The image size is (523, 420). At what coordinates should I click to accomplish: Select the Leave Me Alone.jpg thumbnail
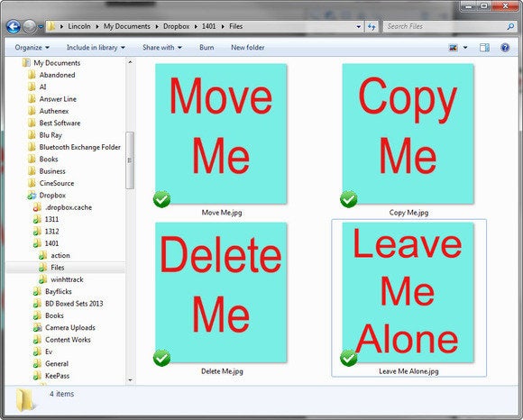pyautogui.click(x=408, y=292)
